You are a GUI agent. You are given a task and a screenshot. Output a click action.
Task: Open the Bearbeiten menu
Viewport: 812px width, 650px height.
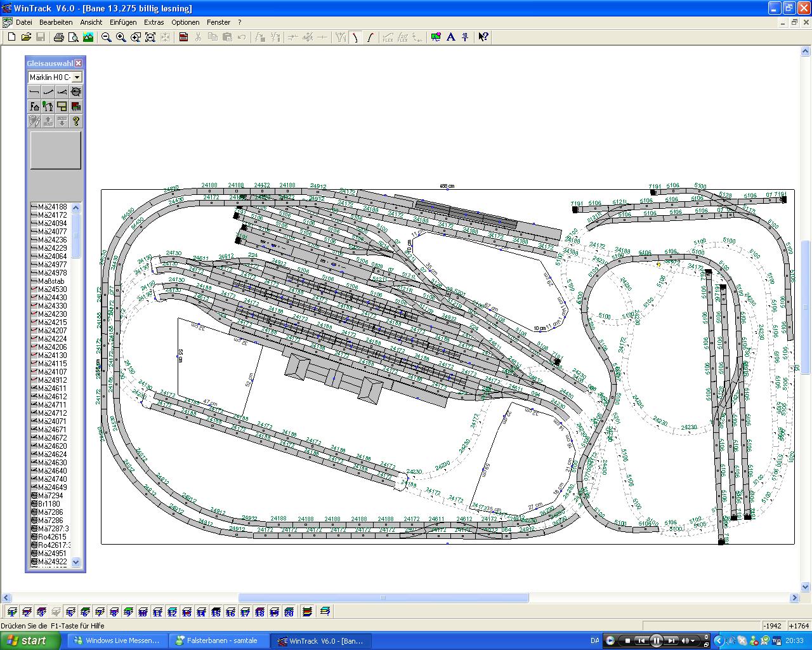coord(56,22)
